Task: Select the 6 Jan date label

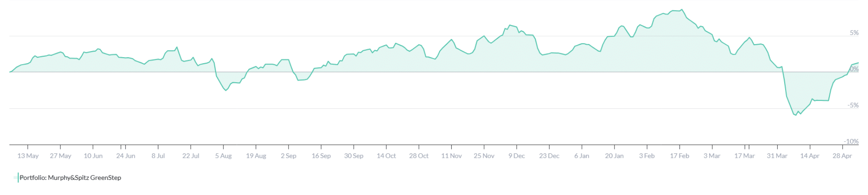Action: pos(582,156)
